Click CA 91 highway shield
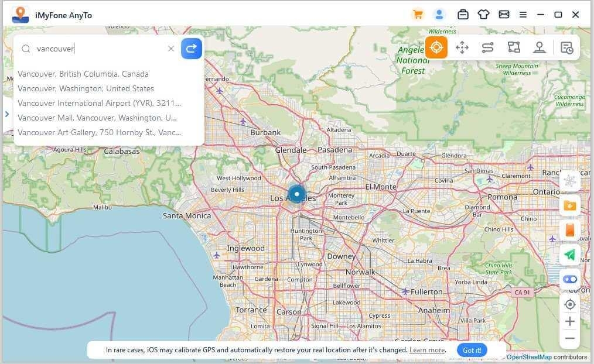594x364 pixels. (523, 293)
